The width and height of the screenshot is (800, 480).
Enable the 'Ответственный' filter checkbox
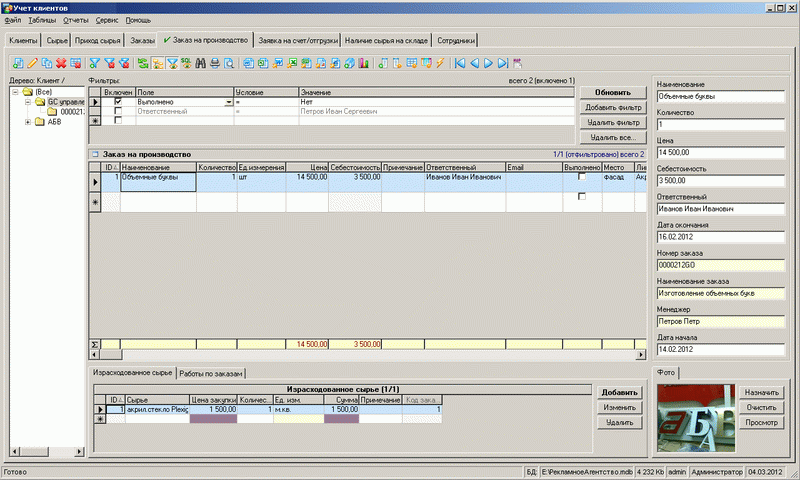[118, 111]
